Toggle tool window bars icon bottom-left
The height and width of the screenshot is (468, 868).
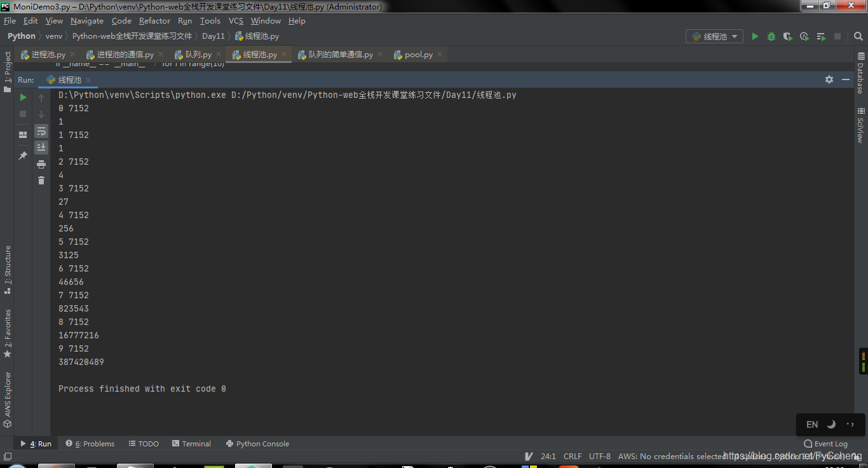click(x=7, y=456)
